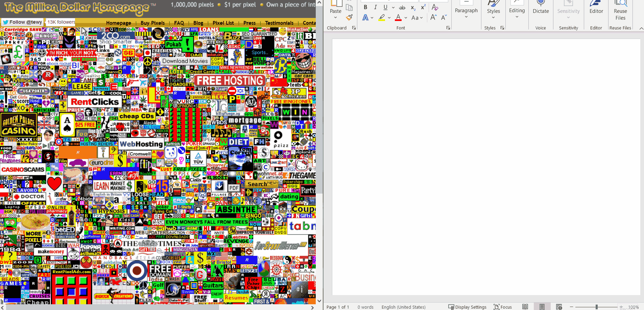
Task: Toggle italic formatting
Action: 375,7
